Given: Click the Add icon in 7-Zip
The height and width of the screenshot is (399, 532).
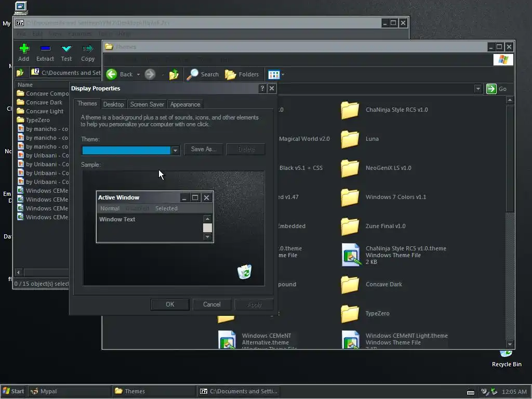Looking at the screenshot, I should coord(24,49).
